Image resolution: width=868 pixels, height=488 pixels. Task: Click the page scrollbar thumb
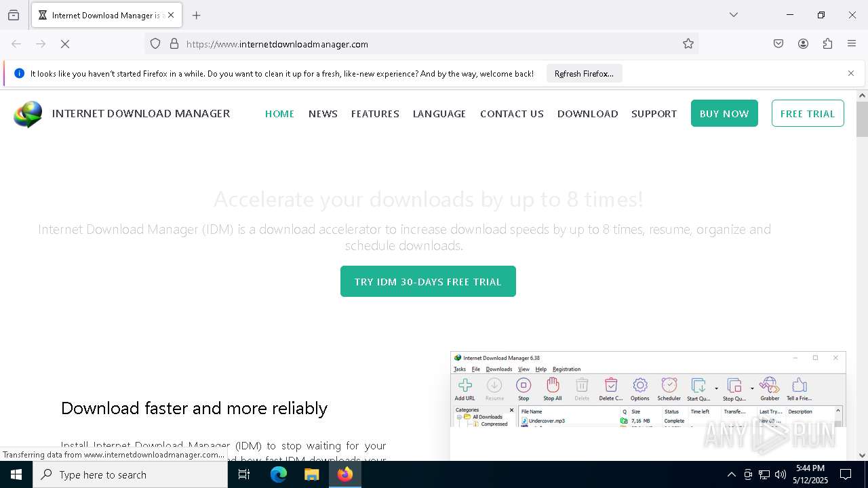(x=862, y=119)
